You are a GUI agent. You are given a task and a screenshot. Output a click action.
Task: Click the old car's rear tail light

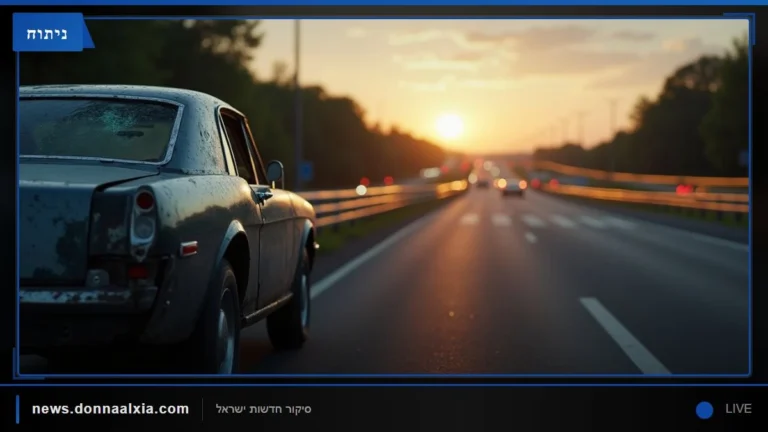pos(144,223)
